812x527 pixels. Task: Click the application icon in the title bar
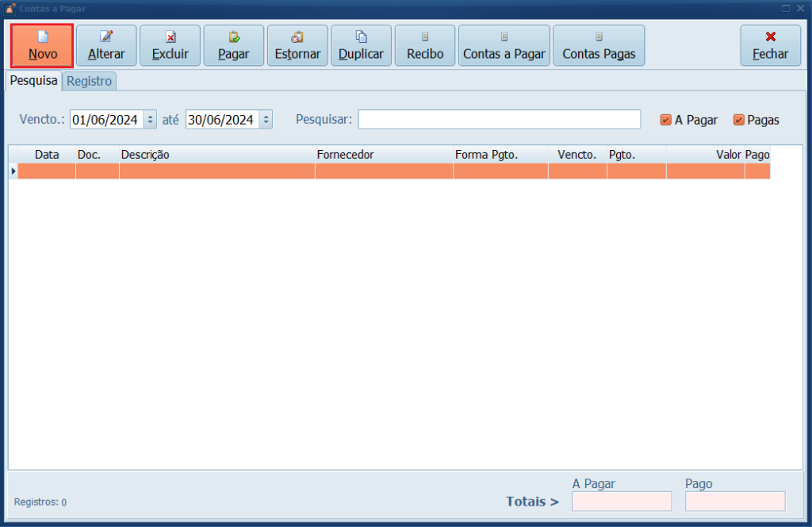click(x=8, y=7)
